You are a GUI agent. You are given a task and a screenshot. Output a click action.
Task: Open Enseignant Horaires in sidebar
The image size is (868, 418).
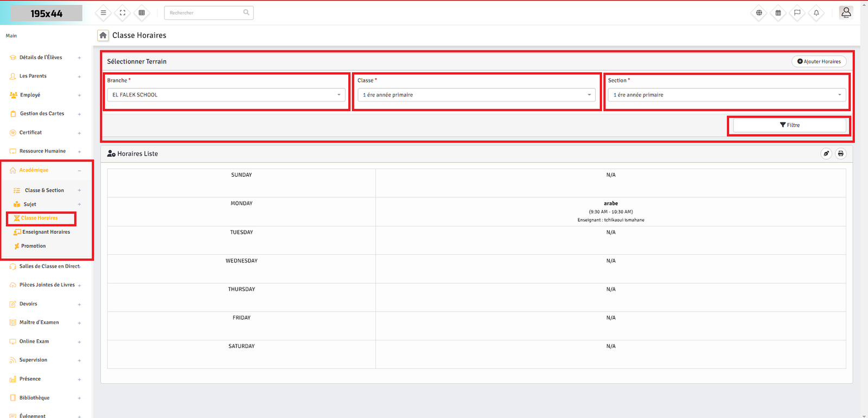[x=46, y=232]
